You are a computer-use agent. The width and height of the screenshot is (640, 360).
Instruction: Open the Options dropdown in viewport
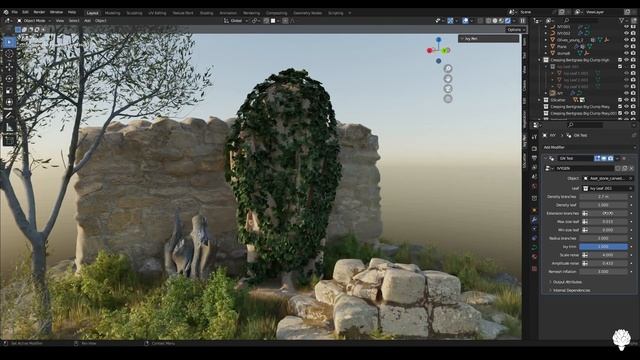(x=516, y=29)
